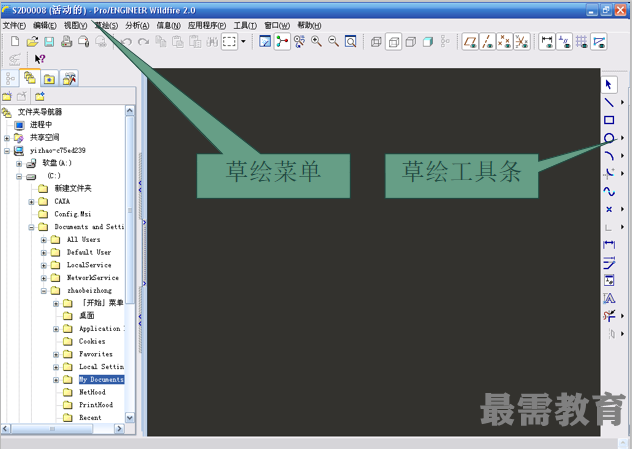The image size is (632, 449).
Task: Open the Constraints tool in sketcher toolbar
Action: pos(609,280)
